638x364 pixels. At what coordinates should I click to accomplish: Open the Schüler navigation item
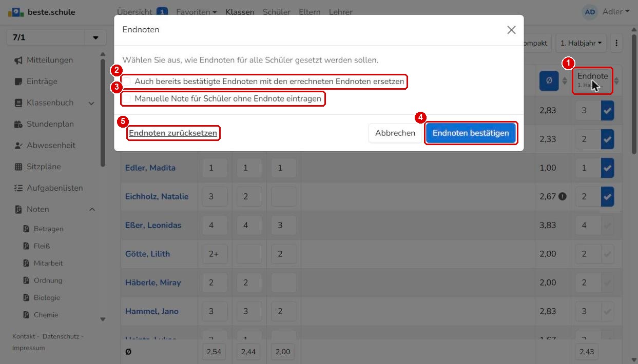point(277,12)
